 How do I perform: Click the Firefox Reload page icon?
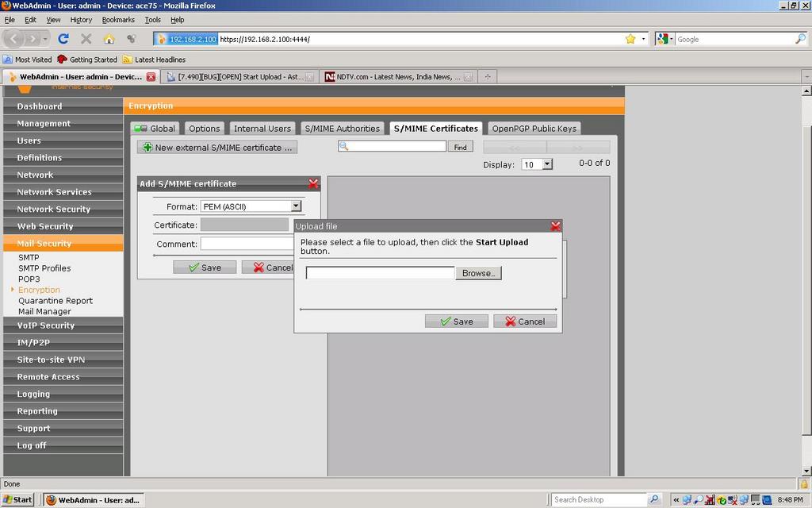click(63, 38)
